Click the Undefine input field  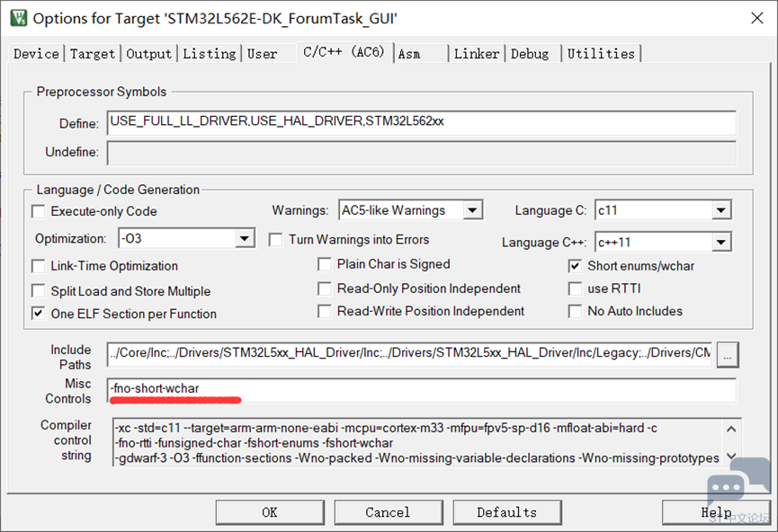pyautogui.click(x=421, y=153)
